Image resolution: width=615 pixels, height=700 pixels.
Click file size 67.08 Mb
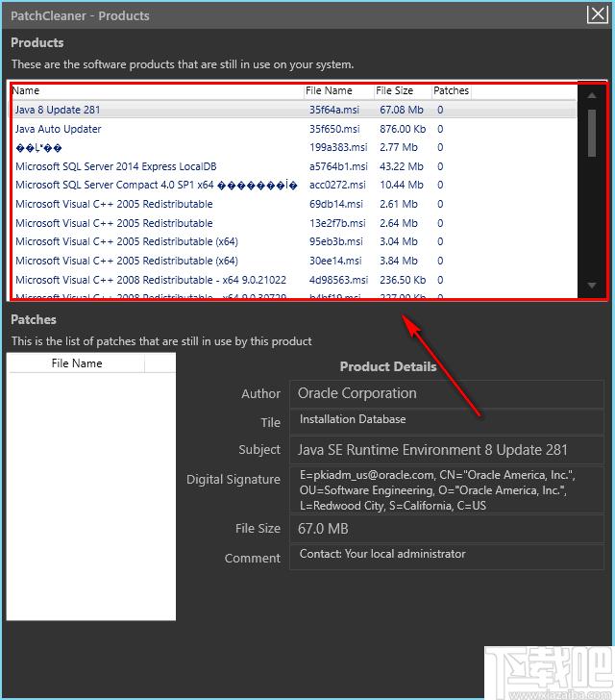pos(402,110)
